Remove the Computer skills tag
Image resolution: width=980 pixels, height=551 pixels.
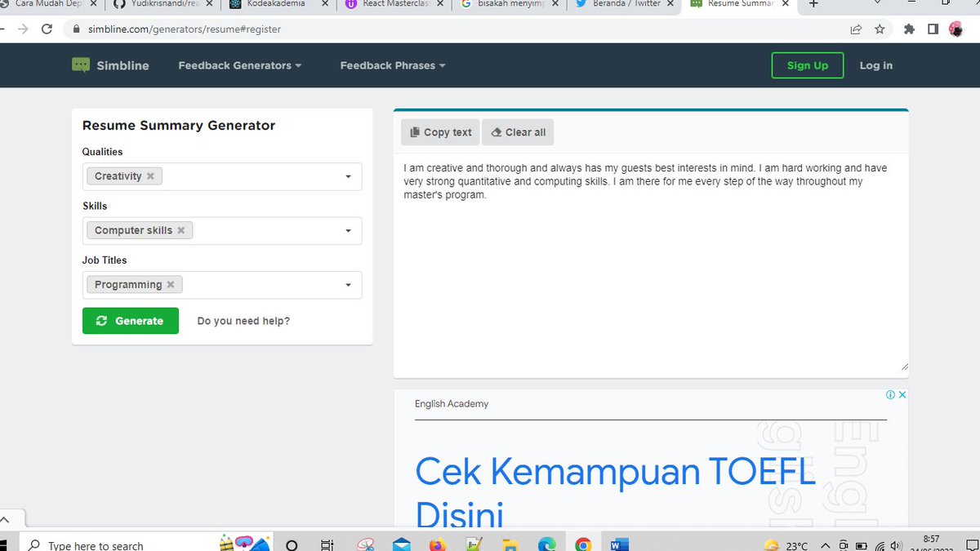(181, 230)
